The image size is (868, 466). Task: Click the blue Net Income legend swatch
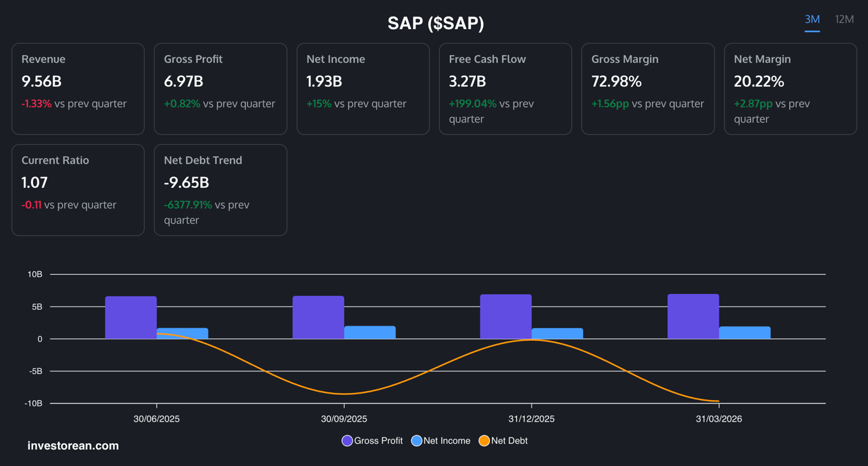pyautogui.click(x=417, y=441)
